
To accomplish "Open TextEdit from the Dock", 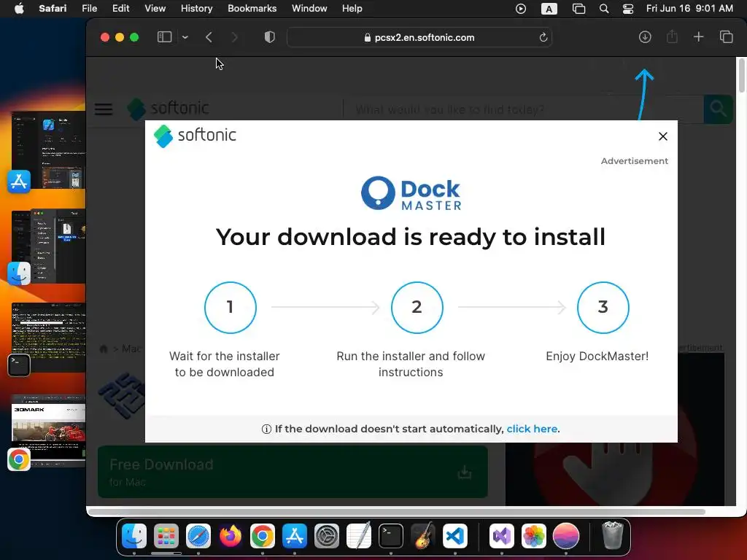I will 359,536.
